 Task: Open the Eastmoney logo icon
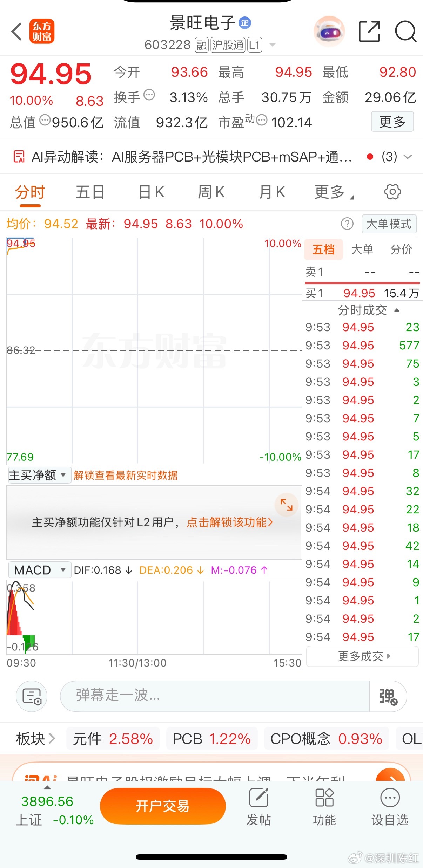pyautogui.click(x=42, y=31)
